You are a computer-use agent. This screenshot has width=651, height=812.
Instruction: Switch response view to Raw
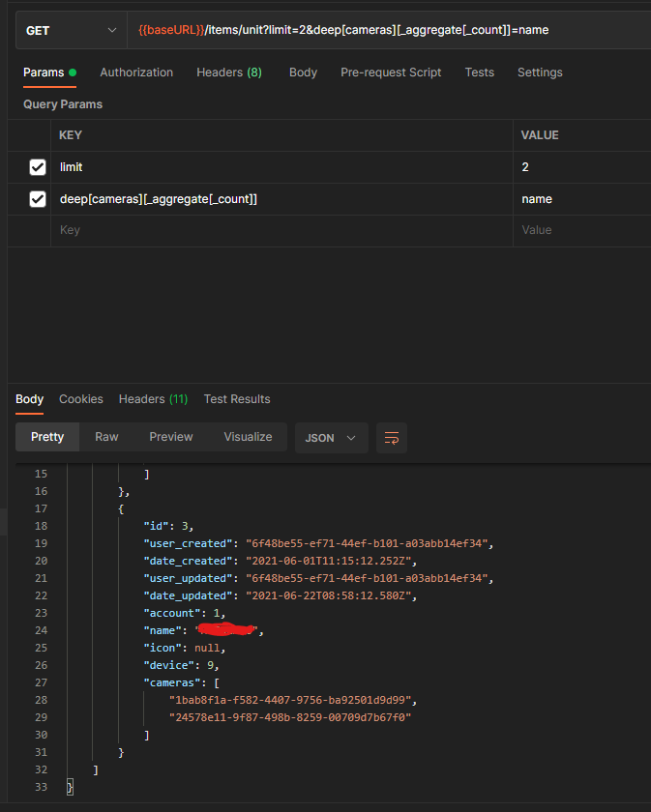106,437
